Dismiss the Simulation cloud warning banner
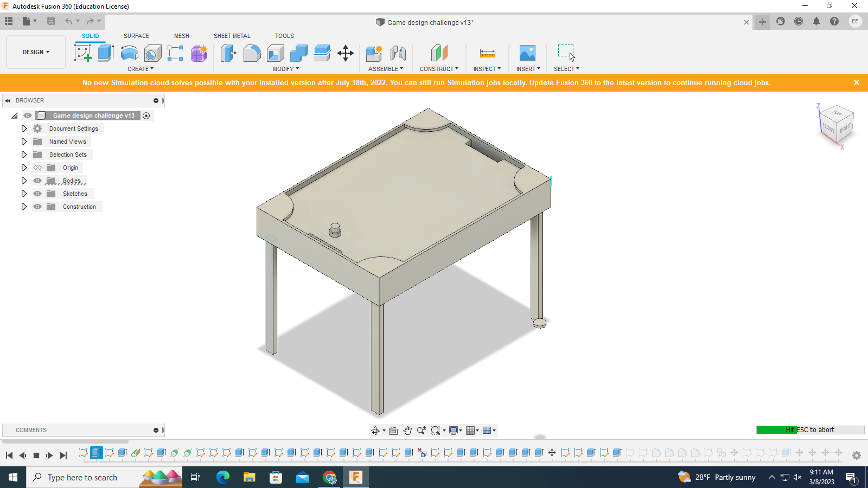This screenshot has width=868, height=488. pyautogui.click(x=857, y=82)
